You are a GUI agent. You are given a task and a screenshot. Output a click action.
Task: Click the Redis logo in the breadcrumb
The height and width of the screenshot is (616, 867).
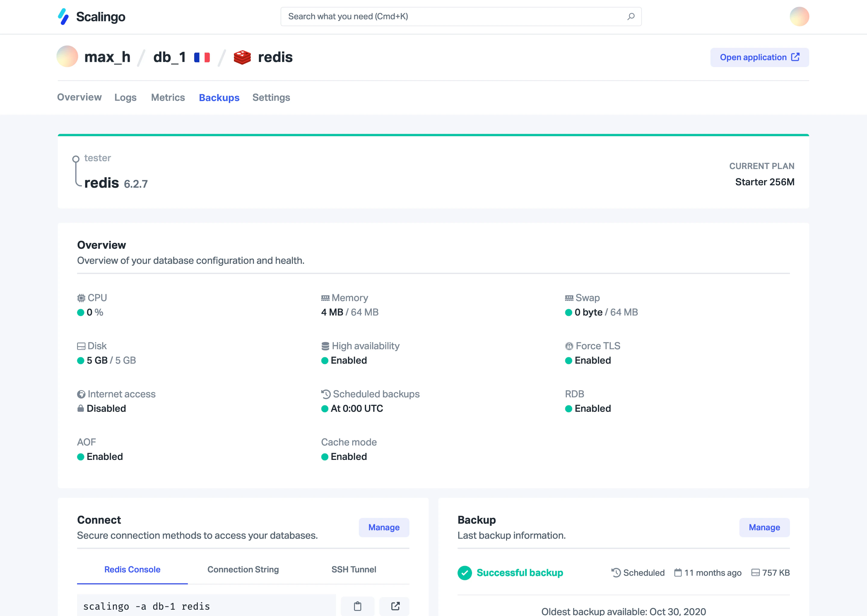(242, 57)
